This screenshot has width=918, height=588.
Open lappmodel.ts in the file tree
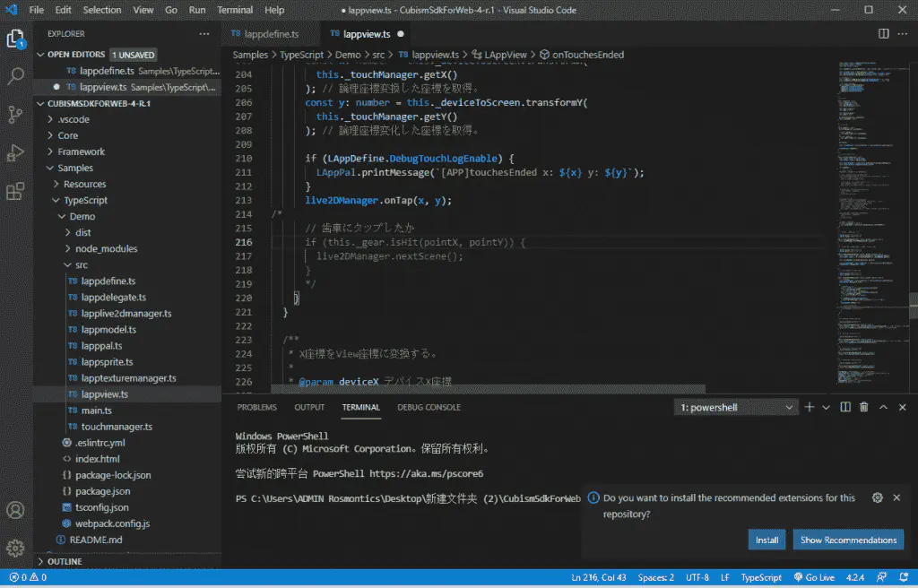(x=108, y=330)
